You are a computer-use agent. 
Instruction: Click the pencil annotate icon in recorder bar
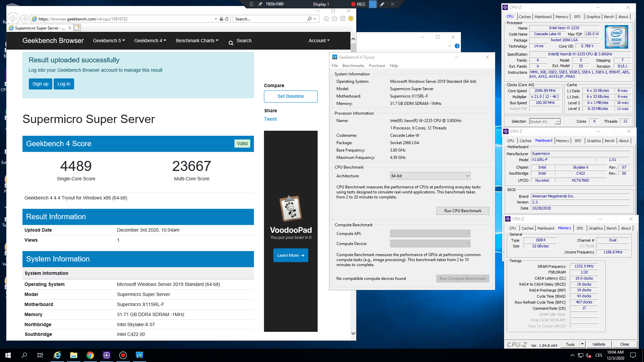382,4
